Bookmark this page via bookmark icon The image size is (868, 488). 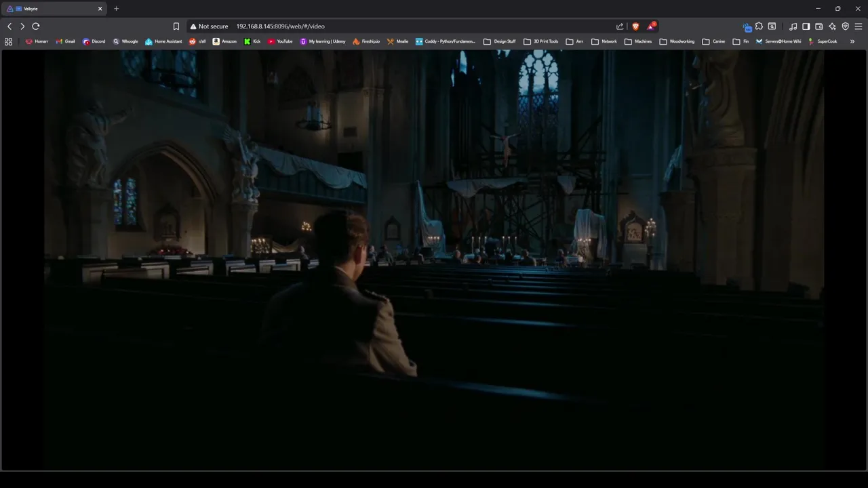click(x=176, y=26)
